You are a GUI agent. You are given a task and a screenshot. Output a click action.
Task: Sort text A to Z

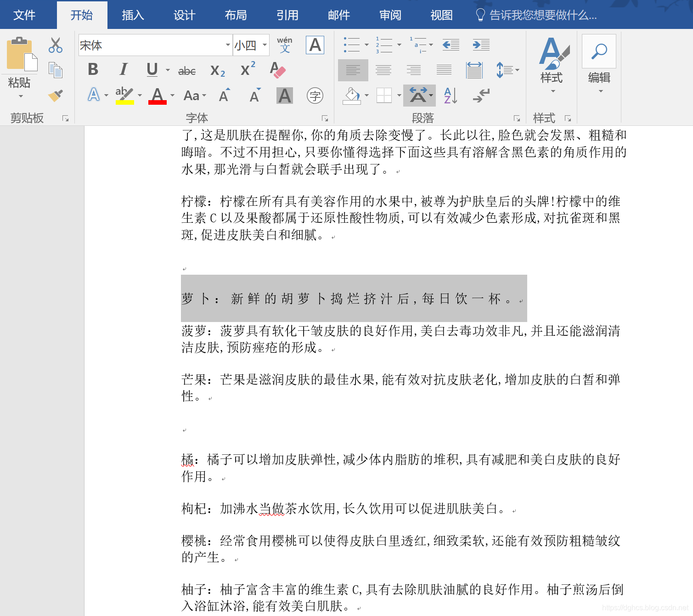pos(451,96)
